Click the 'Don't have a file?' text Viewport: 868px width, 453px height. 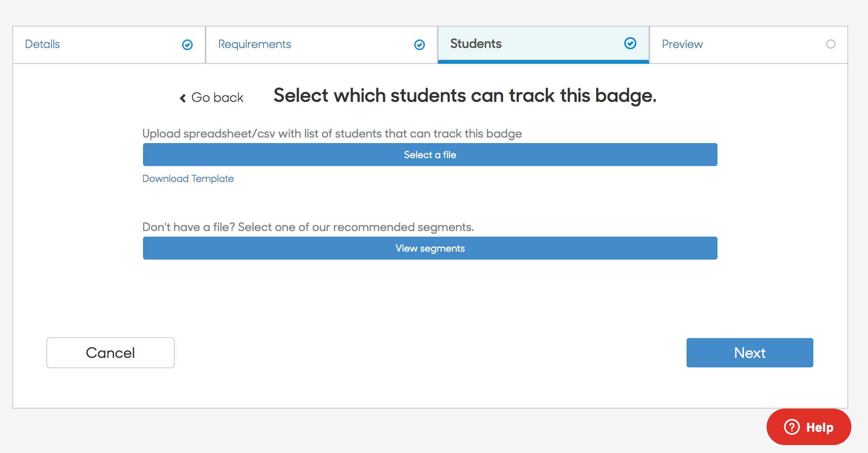(x=308, y=227)
